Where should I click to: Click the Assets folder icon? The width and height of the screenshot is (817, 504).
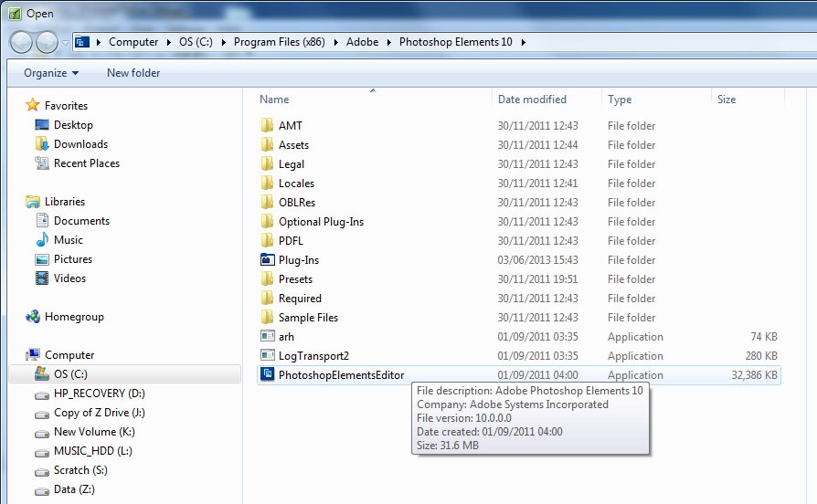click(267, 145)
